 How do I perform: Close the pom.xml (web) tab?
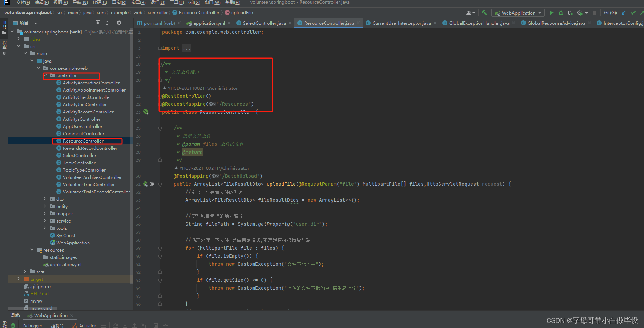coord(179,23)
